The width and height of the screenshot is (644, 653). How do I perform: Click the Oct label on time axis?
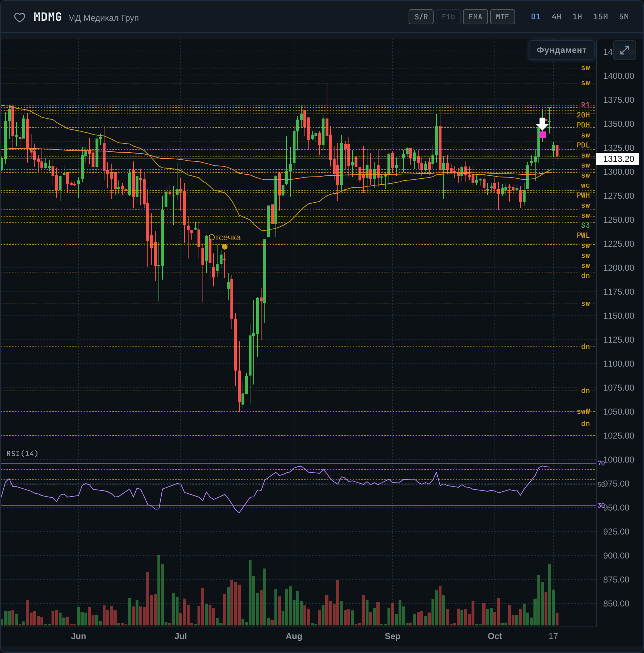494,636
